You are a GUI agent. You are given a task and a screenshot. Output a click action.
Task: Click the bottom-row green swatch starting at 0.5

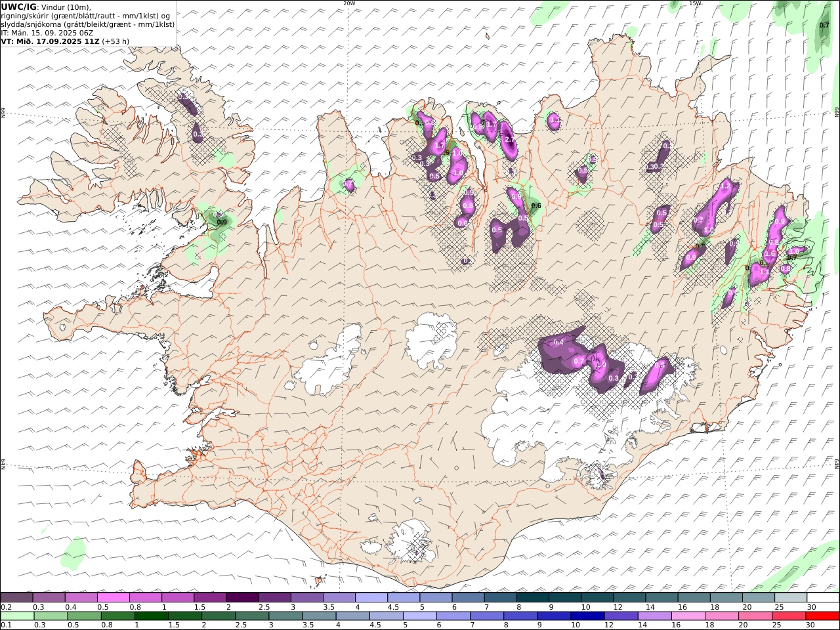pyautogui.click(x=85, y=616)
